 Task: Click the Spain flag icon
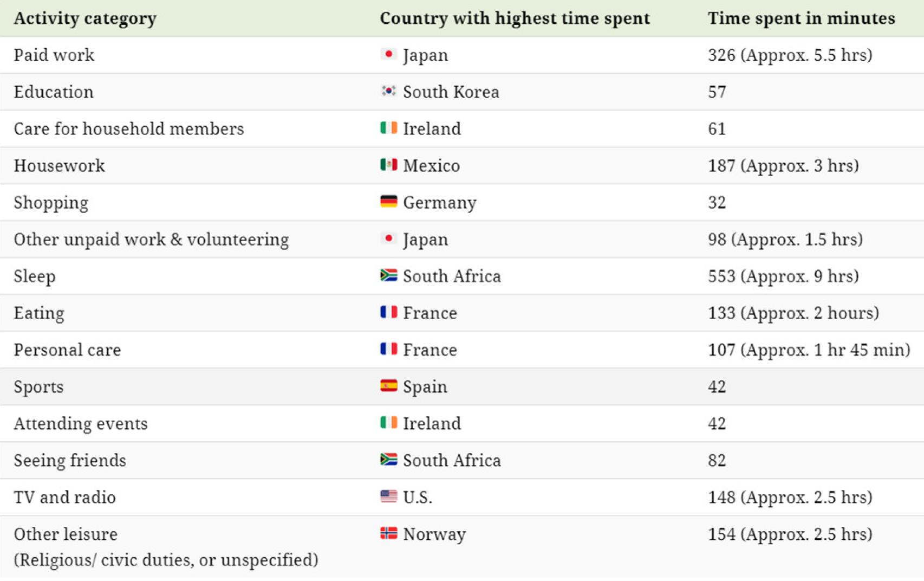coord(388,386)
